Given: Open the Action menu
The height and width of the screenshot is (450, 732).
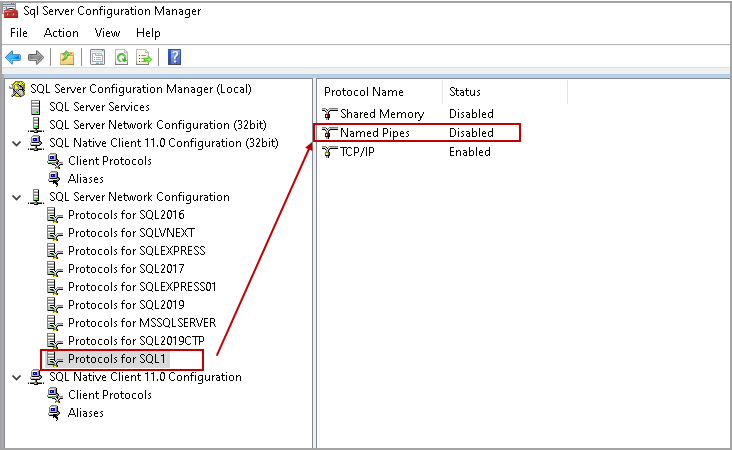Looking at the screenshot, I should [x=61, y=33].
